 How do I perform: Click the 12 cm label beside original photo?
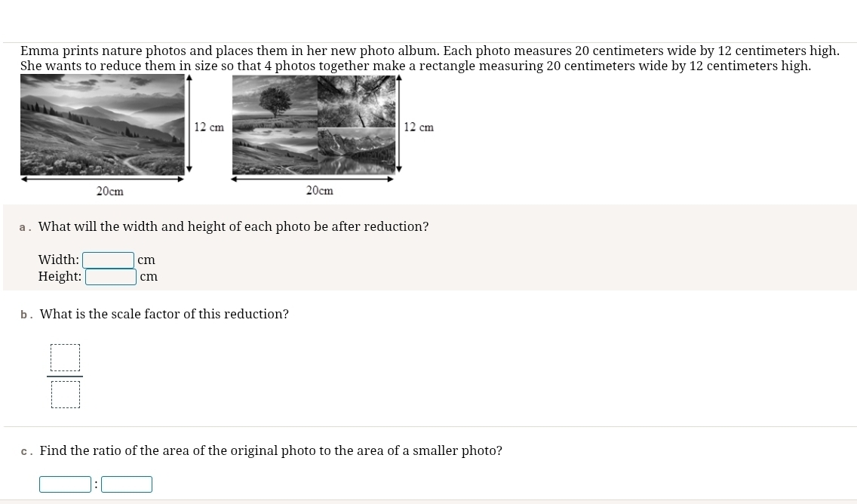coord(209,127)
